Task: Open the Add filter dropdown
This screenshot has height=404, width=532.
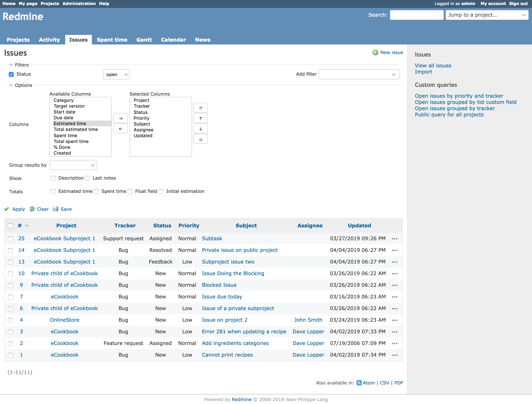Action: tap(359, 74)
